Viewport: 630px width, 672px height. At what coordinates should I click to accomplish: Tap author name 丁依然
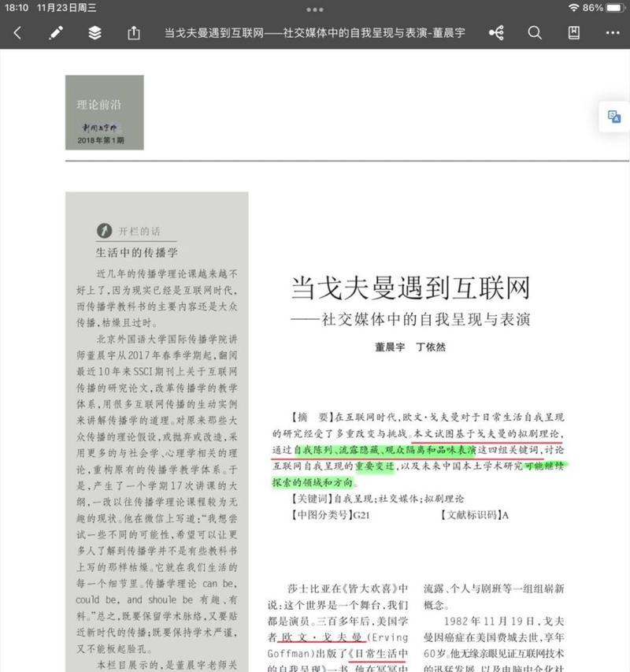coord(431,347)
